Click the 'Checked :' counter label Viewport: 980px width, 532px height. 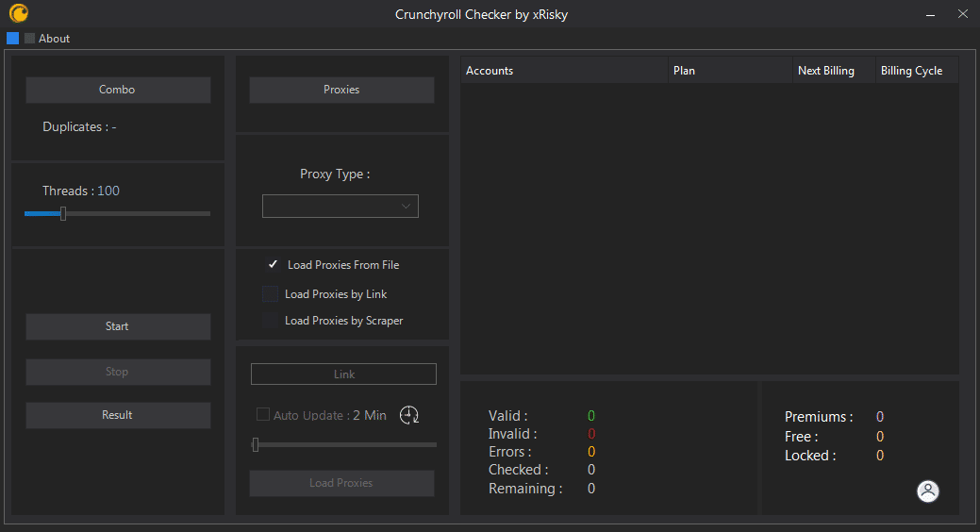[518, 470]
